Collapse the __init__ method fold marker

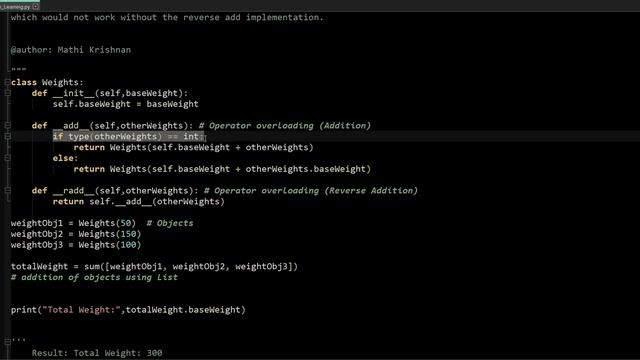(8, 93)
